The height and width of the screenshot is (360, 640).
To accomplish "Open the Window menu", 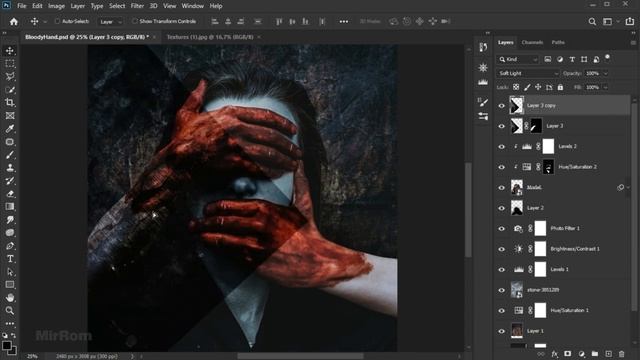I will tap(193, 6).
